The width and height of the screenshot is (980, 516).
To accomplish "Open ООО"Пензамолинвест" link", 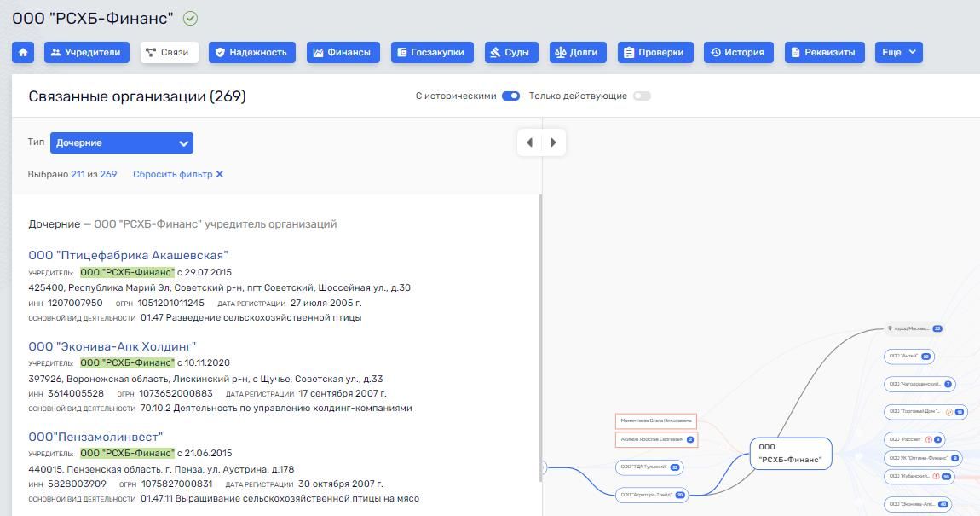I will [x=95, y=437].
